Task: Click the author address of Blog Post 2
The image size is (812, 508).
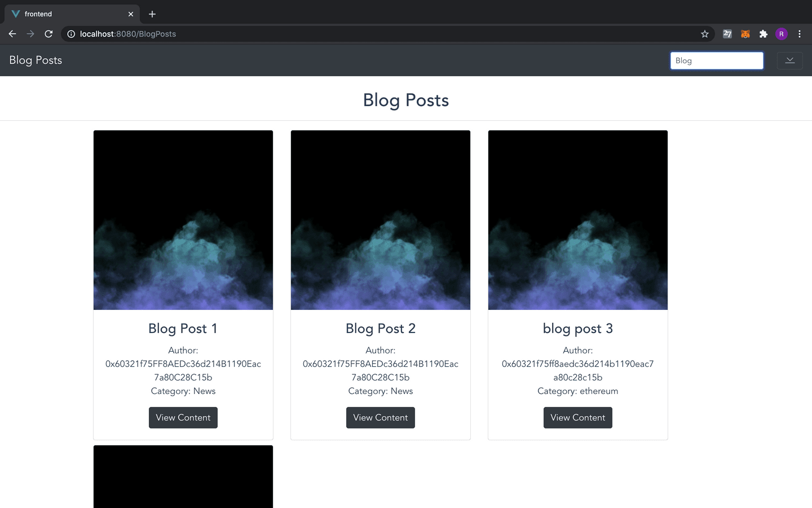Action: point(381,371)
